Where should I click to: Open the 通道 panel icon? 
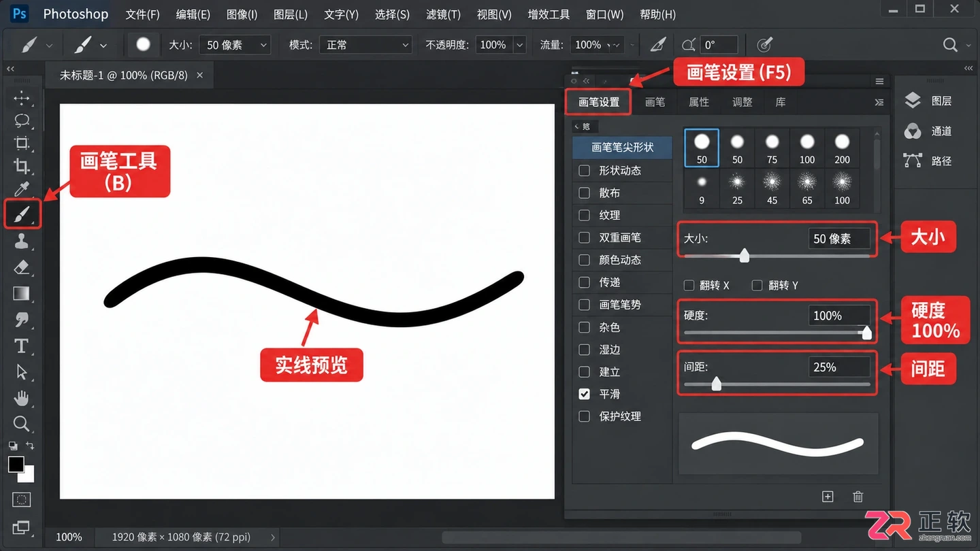click(x=913, y=131)
